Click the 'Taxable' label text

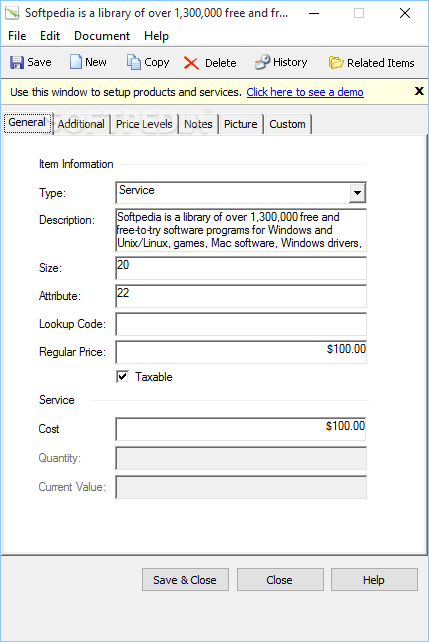tap(154, 377)
